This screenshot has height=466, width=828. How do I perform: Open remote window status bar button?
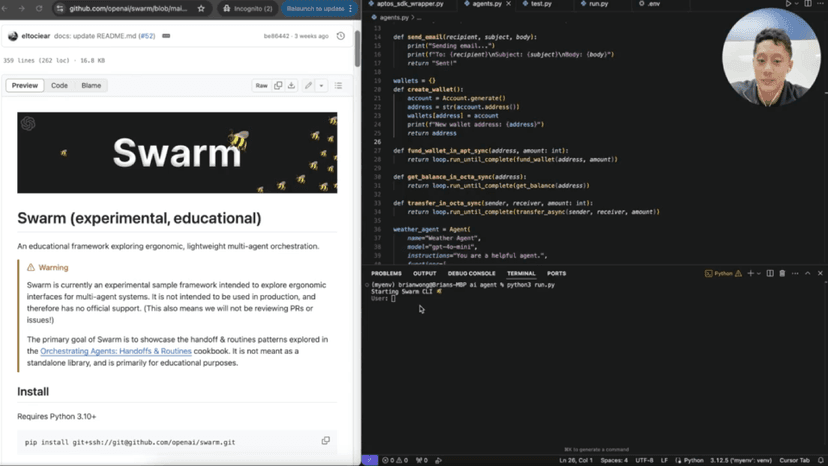369,461
